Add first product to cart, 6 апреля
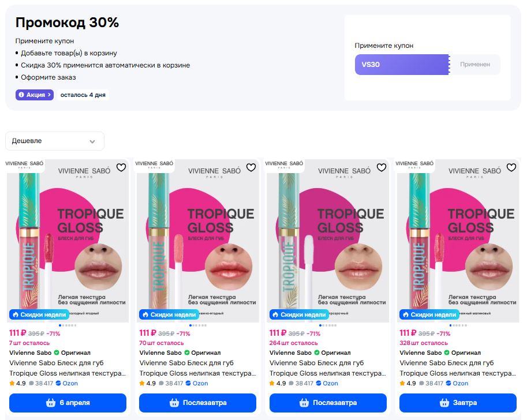527x420 pixels. (68, 403)
